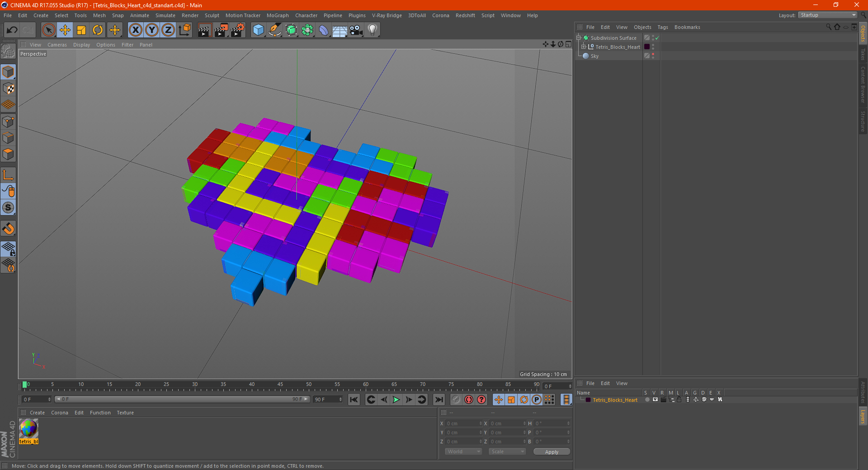Add a camera object

356,30
